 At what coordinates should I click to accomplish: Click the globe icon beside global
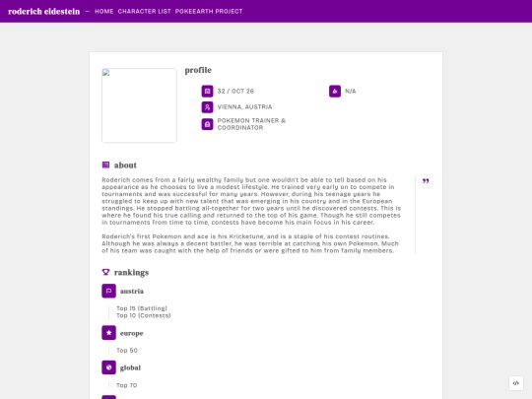109,367
